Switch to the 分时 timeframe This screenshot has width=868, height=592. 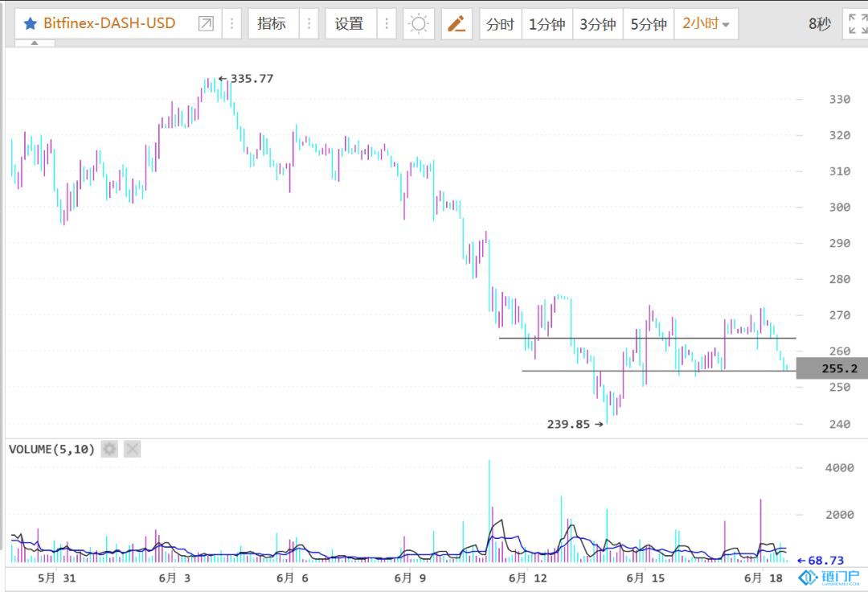(x=500, y=23)
